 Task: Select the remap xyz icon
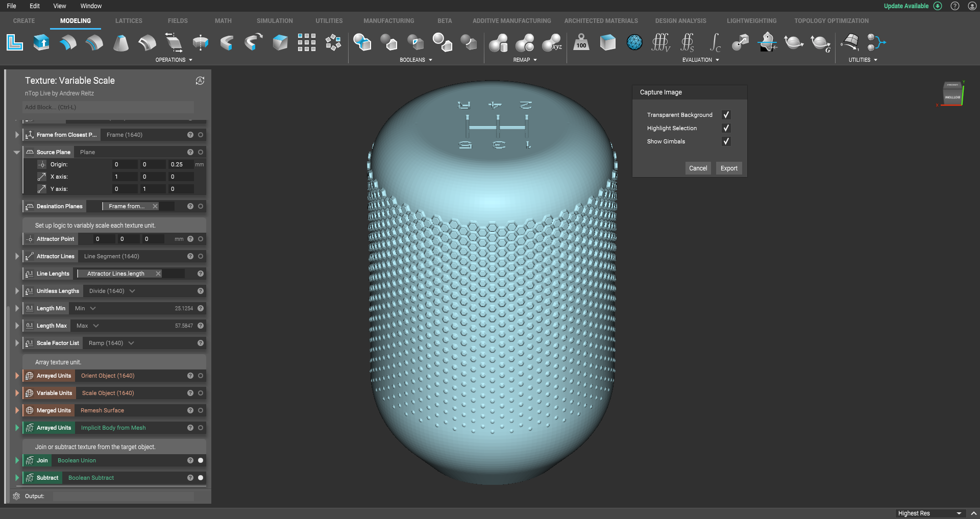(x=552, y=42)
